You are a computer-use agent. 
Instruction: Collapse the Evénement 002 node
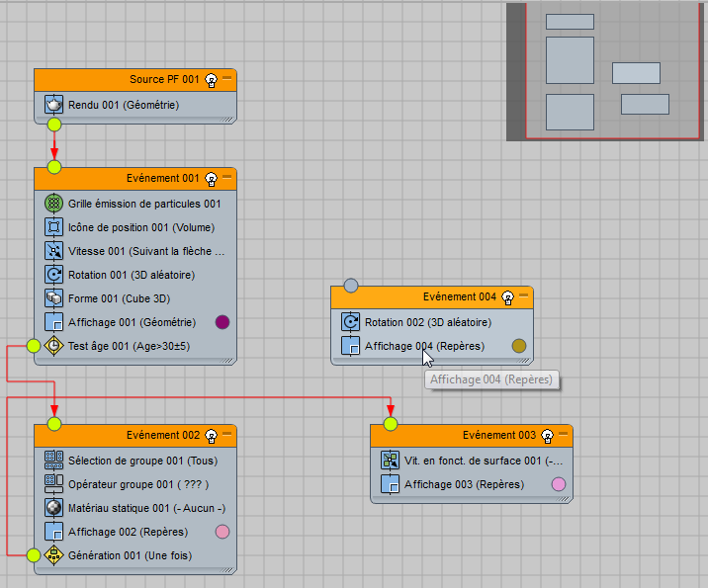pos(226,433)
